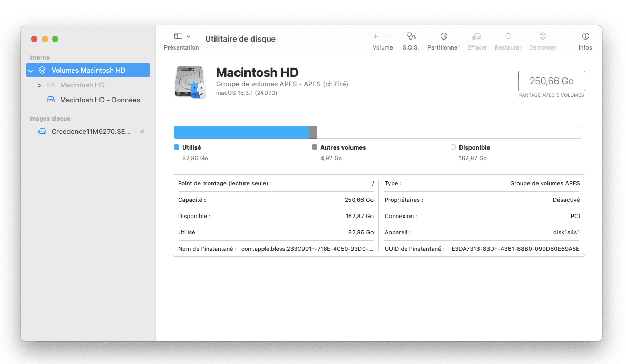The image size is (626, 364).
Task: Click the sidebar layout icon in toolbar
Action: tap(179, 36)
